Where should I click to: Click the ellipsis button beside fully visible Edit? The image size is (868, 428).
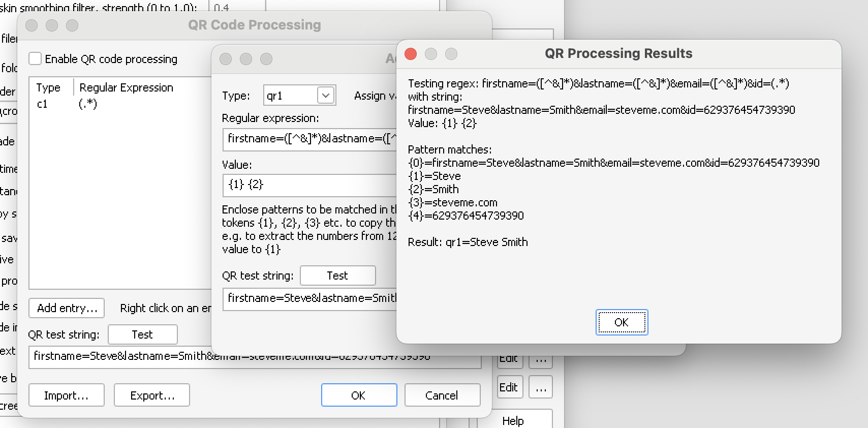(x=541, y=388)
